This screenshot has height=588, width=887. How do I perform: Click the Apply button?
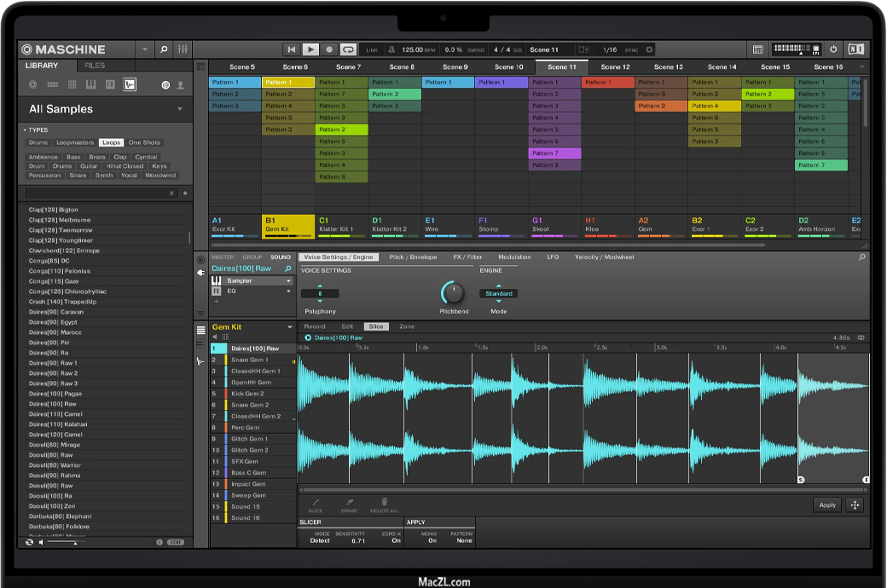tap(826, 504)
